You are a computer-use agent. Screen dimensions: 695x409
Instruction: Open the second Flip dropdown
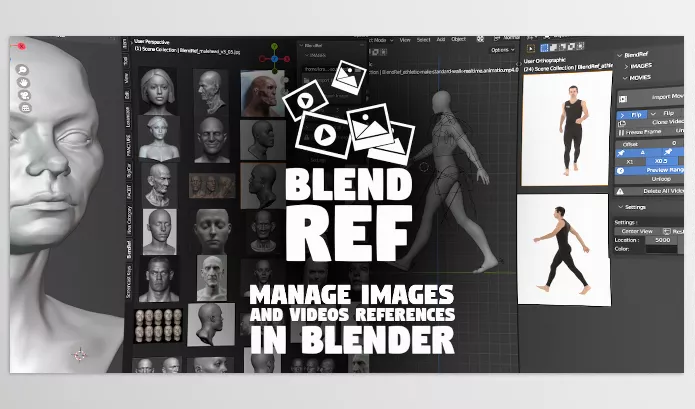pos(666,113)
